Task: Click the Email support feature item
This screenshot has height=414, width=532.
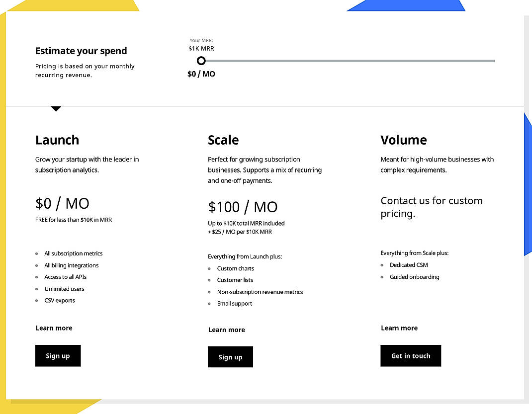Action: [x=234, y=303]
